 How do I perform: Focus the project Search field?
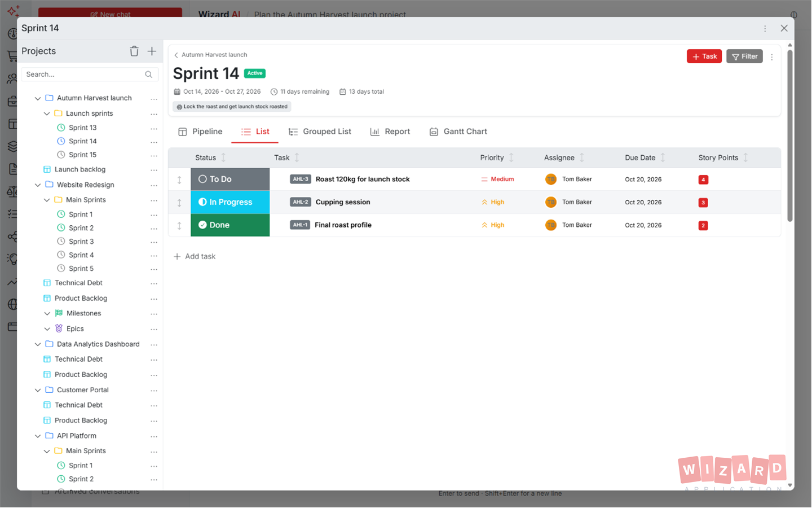85,75
